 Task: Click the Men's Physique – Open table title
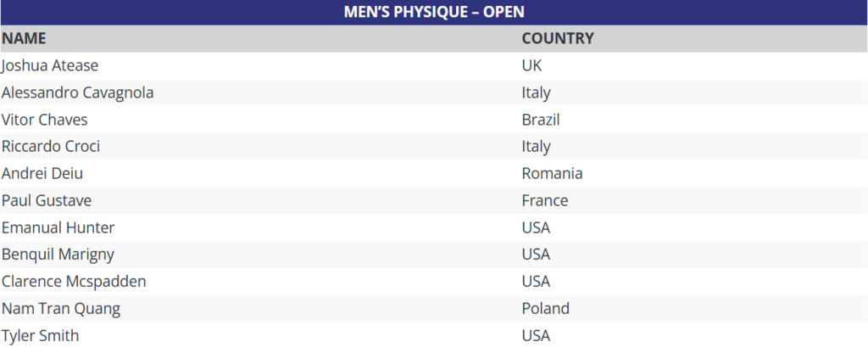click(x=433, y=12)
